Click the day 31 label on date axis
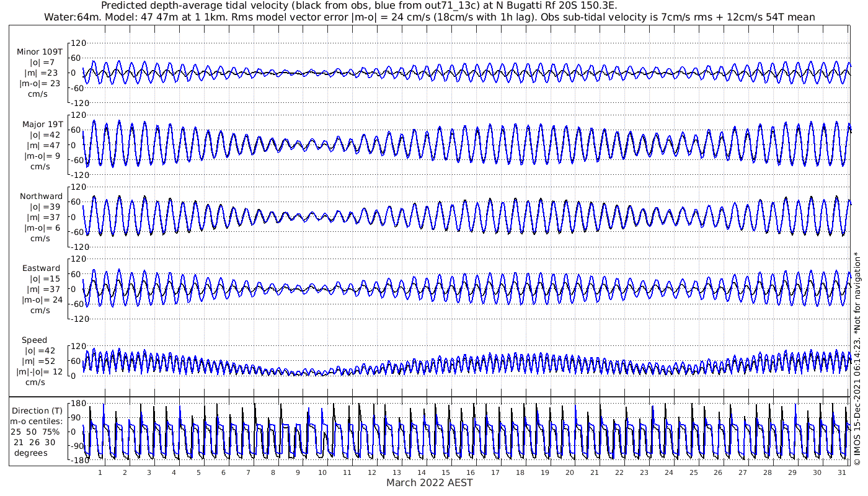 (x=842, y=472)
